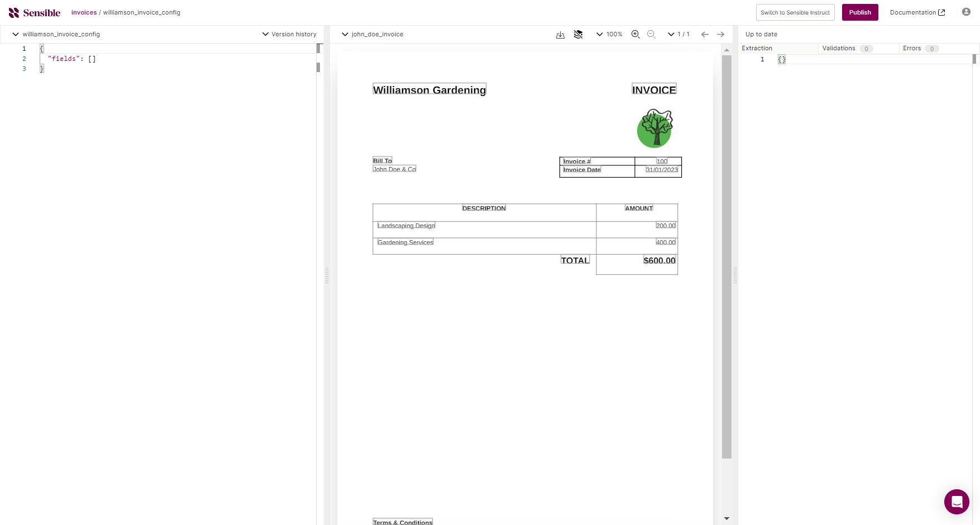This screenshot has height=525, width=980.
Task: Expand the williamson_invoice_config selector
Action: pyautogui.click(x=56, y=34)
